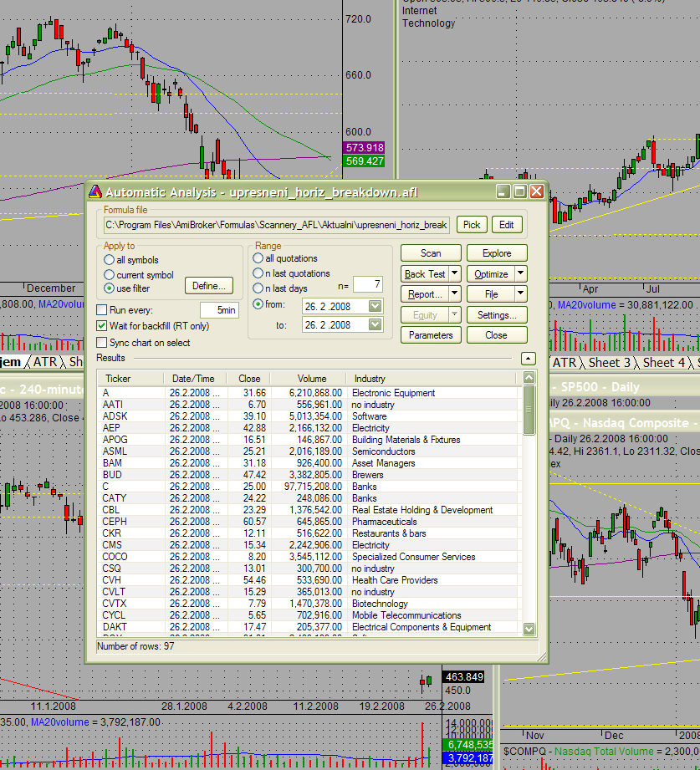Click the Optimize button
Image resolution: width=700 pixels, height=770 pixels.
[x=491, y=273]
